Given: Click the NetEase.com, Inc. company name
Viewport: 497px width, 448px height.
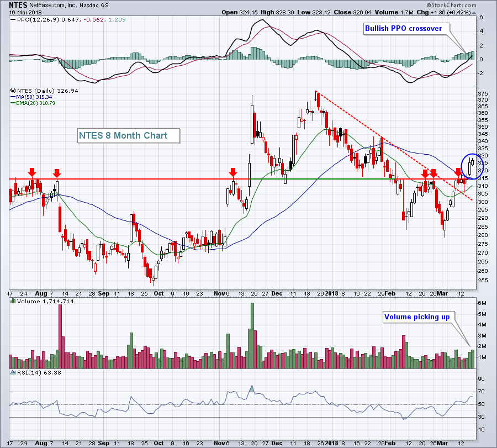Looking at the screenshot, I should pos(53,6).
